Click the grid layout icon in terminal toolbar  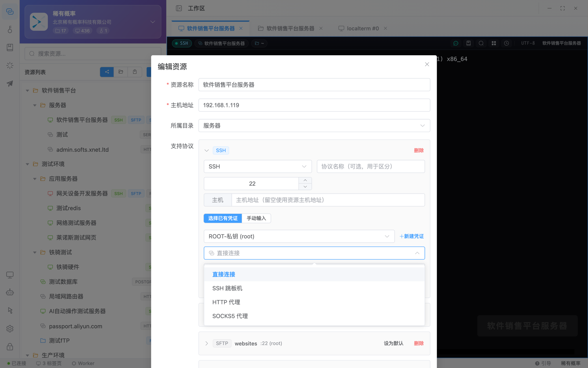click(x=494, y=43)
